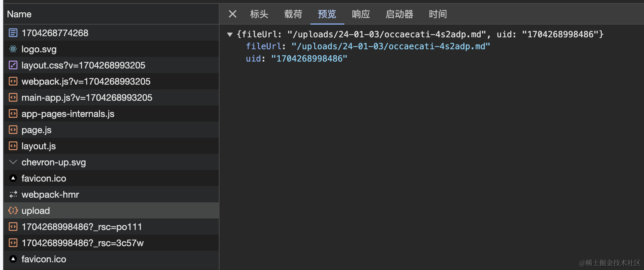Select the app-pages-internals.js request
The image size is (644, 270).
coord(68,114)
